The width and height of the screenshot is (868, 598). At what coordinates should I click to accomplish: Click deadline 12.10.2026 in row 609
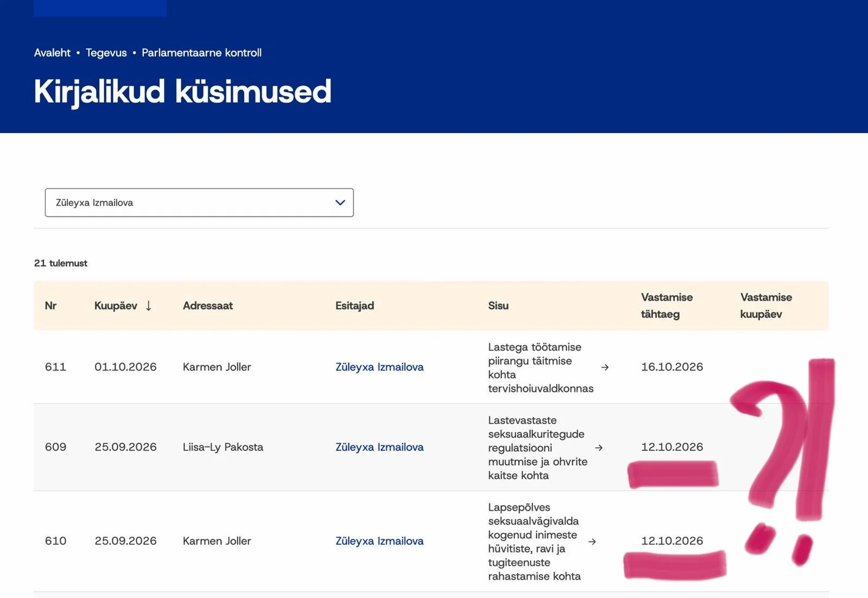click(x=672, y=447)
